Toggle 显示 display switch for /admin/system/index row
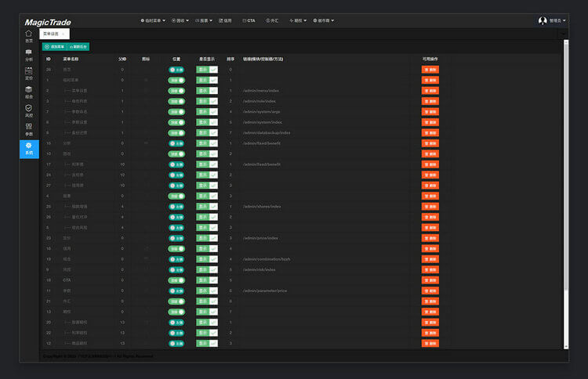The image size is (588, 379). (x=207, y=122)
